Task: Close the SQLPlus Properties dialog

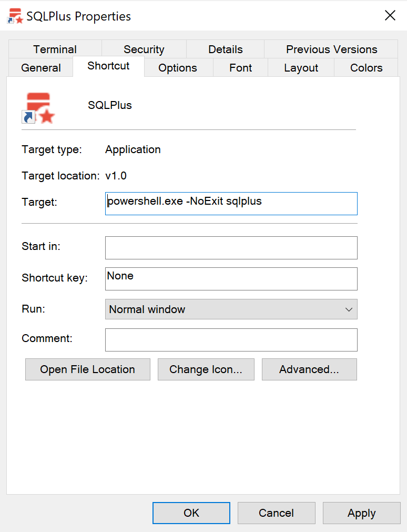Action: [x=390, y=15]
